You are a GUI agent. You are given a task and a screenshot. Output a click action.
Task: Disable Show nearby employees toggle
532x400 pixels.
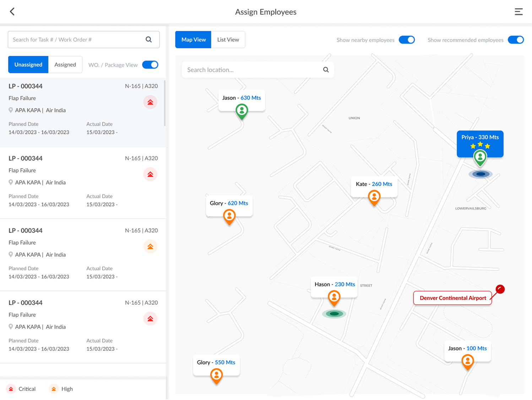[407, 40]
